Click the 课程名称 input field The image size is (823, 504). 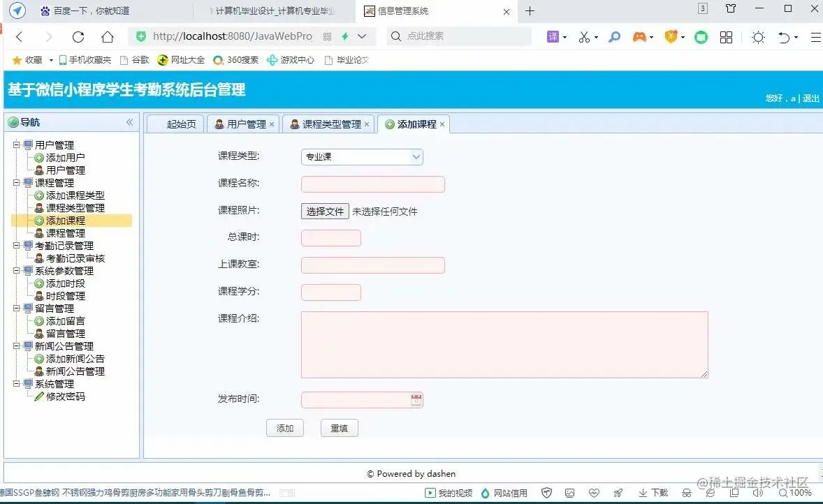(x=372, y=184)
